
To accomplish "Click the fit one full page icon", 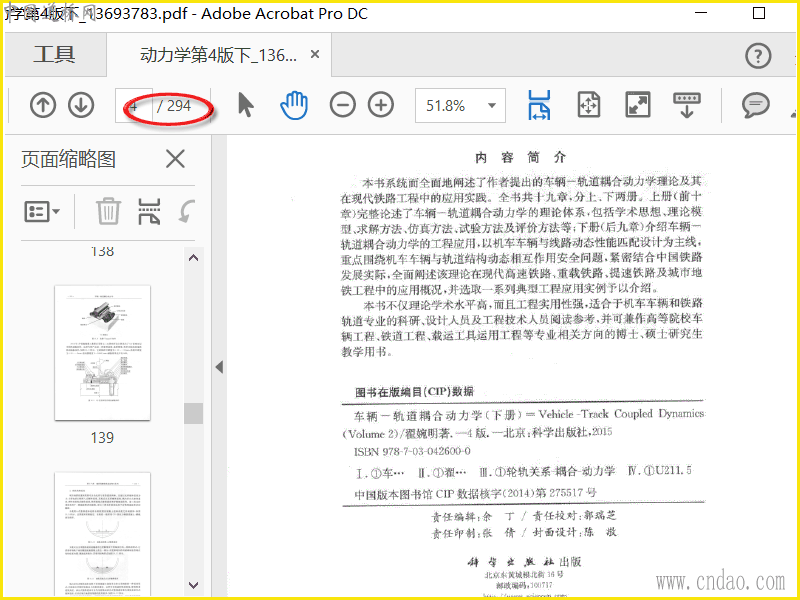I will click(x=588, y=105).
